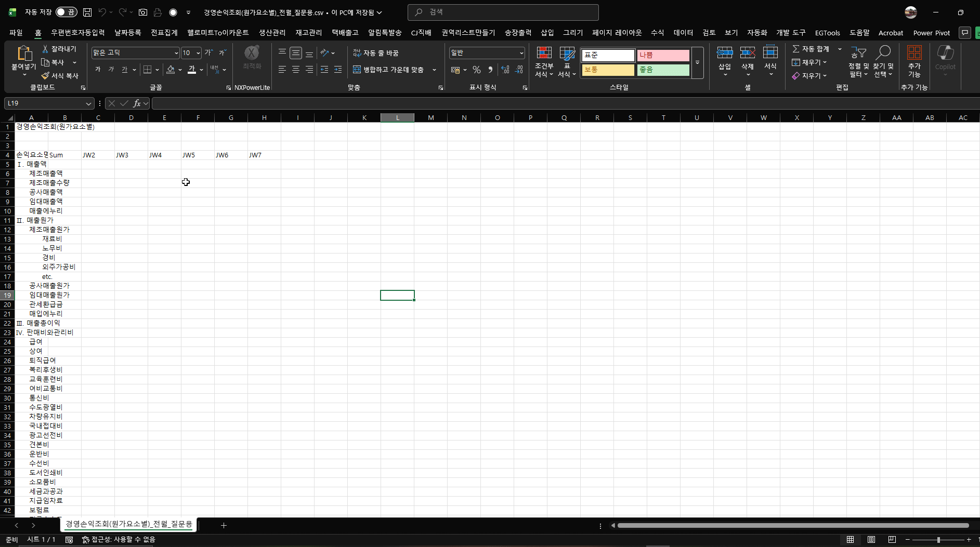Toggle Wrap Text (자동 줄 바꿈)
Image resolution: width=980 pixels, height=547 pixels.
pos(357,53)
